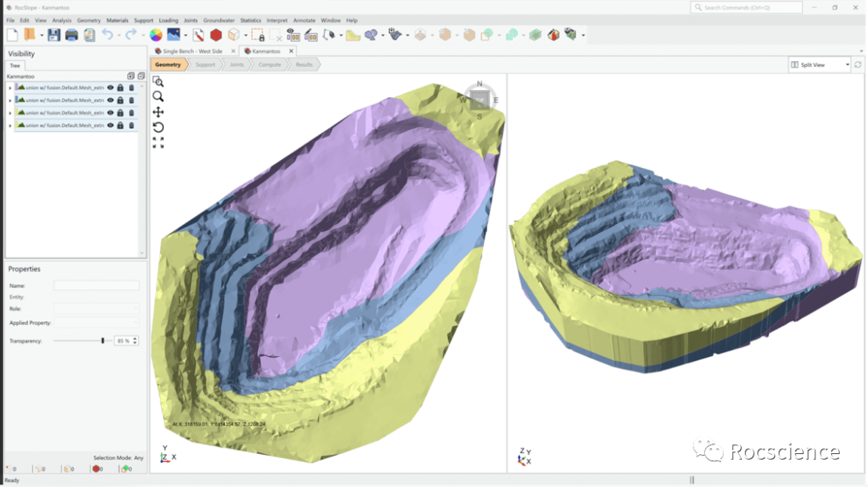Expand the first union w/ fusion tree item
This screenshot has width=868, height=487.
tap(10, 88)
